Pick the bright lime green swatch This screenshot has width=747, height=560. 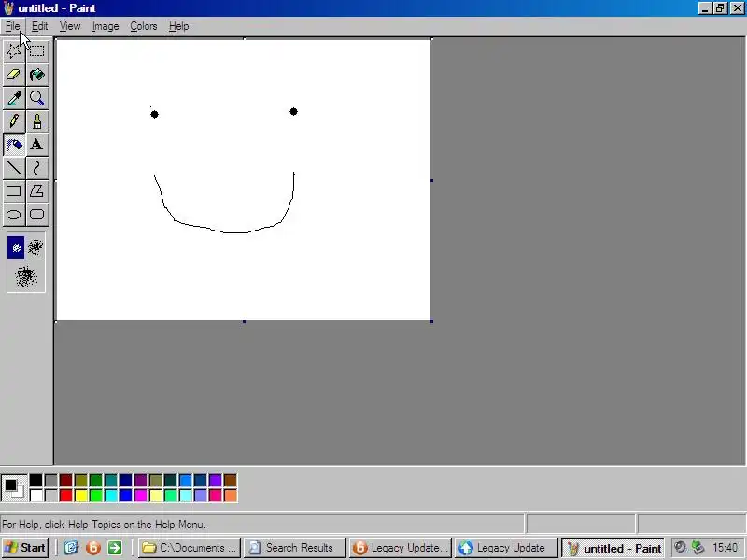[x=96, y=496]
